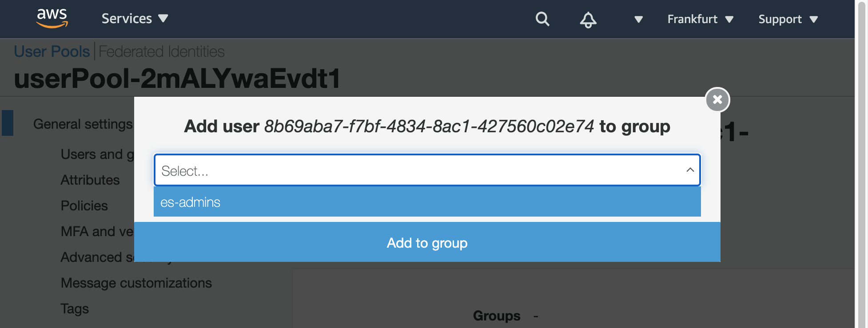Viewport: 868px width, 328px height.
Task: Open Tags in the sidebar
Action: click(75, 308)
